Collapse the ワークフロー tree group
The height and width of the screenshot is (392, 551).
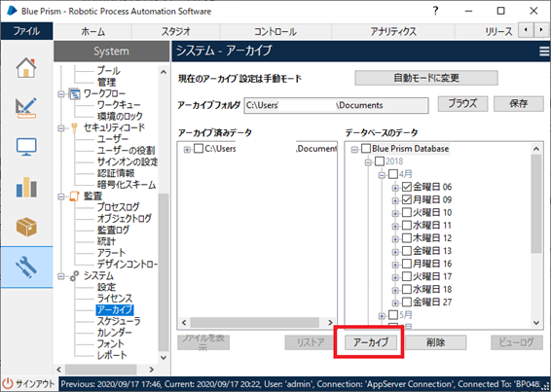[x=61, y=94]
